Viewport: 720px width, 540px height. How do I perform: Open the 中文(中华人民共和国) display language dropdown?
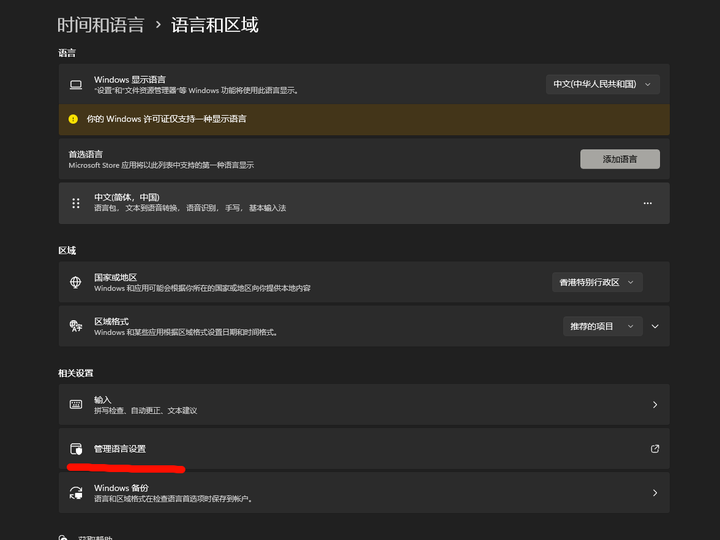click(x=602, y=84)
